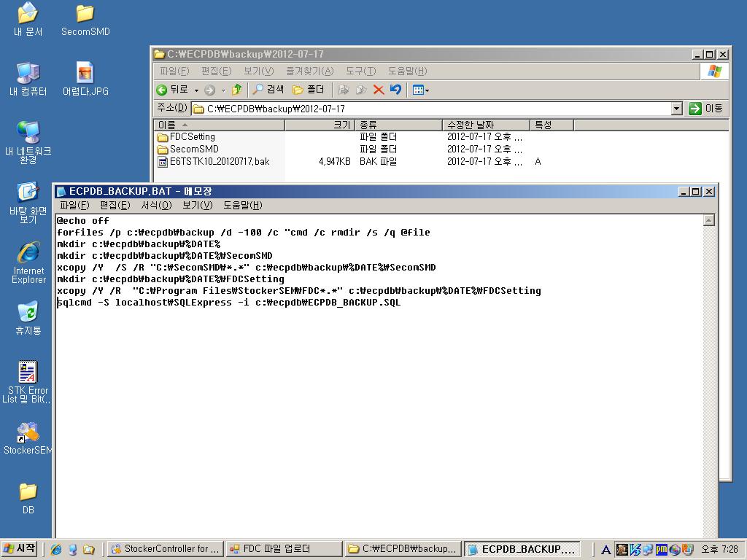Sort by the 크기 column header
The image size is (747, 560).
(x=320, y=125)
